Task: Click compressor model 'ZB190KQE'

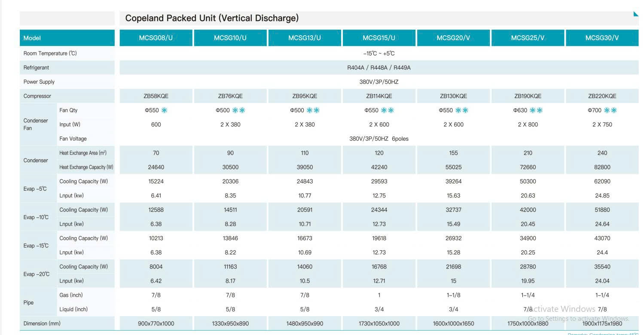Action: (x=528, y=96)
